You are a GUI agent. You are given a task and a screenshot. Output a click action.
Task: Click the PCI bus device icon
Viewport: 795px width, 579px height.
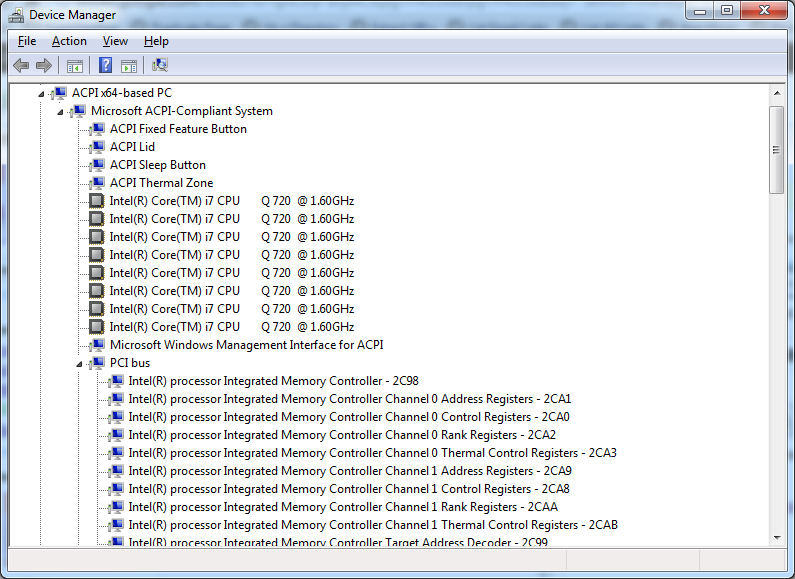click(97, 363)
